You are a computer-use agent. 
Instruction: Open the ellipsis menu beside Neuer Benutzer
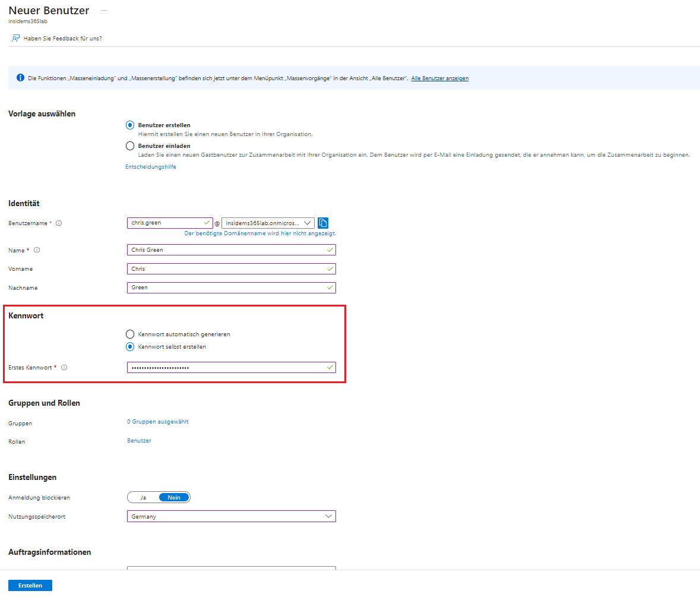pos(104,11)
